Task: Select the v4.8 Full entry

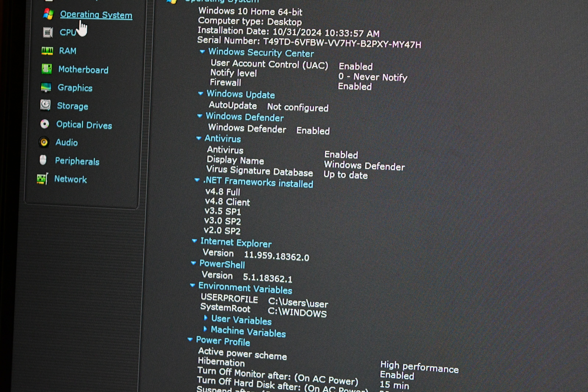Action: [222, 192]
